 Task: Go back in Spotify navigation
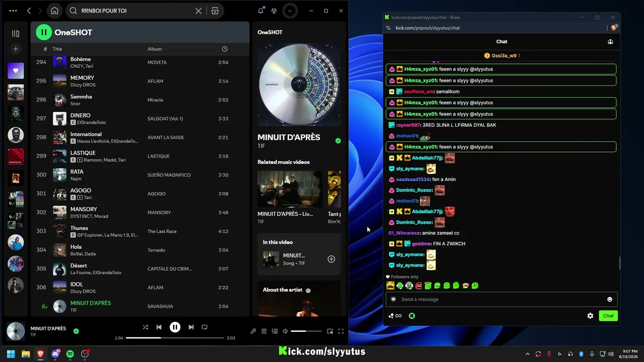click(29, 11)
